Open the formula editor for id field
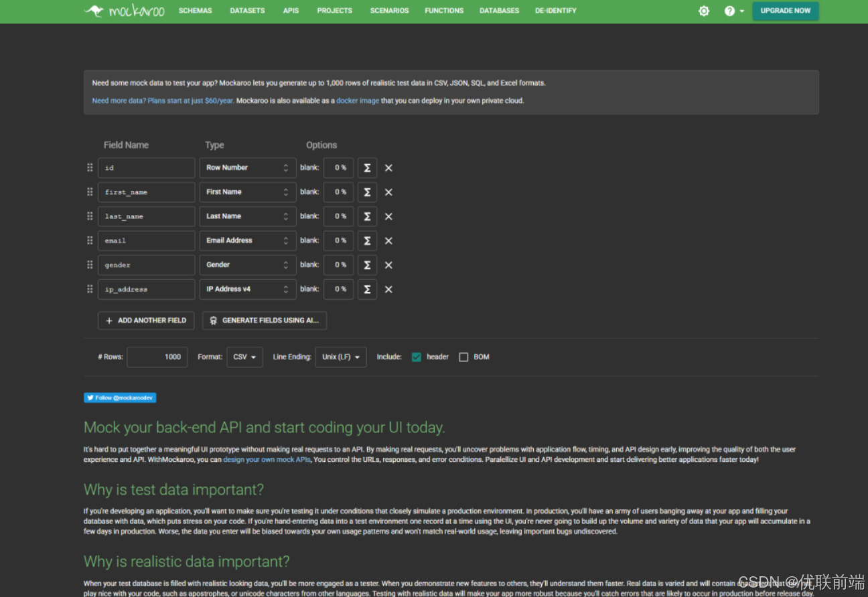 [x=367, y=168]
